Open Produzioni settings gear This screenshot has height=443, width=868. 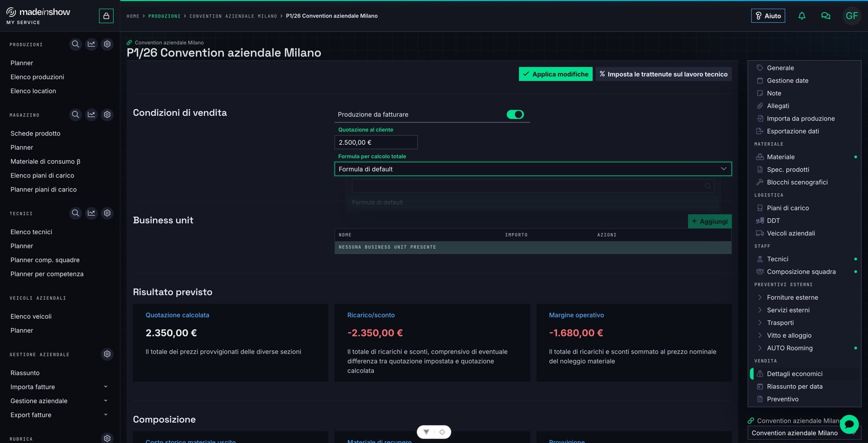coord(107,44)
